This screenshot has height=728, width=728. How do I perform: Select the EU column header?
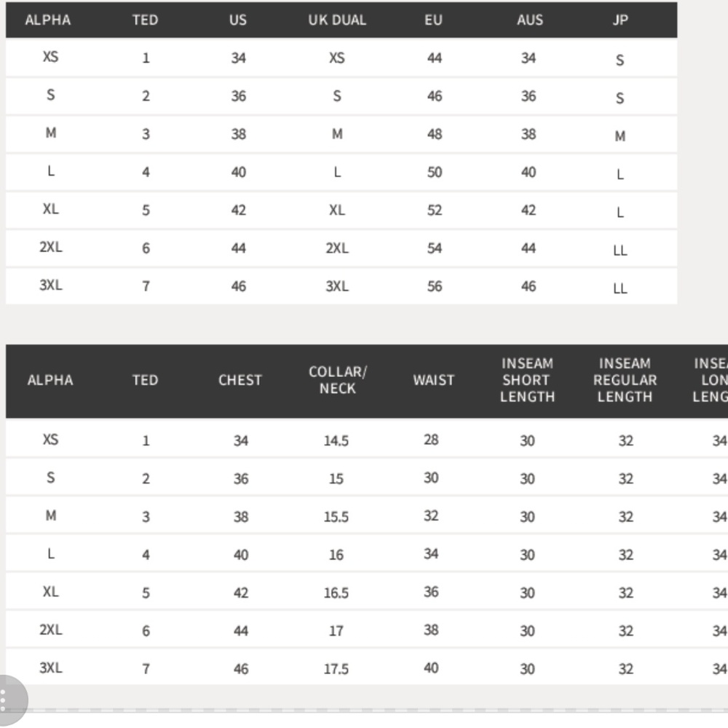pos(433,20)
